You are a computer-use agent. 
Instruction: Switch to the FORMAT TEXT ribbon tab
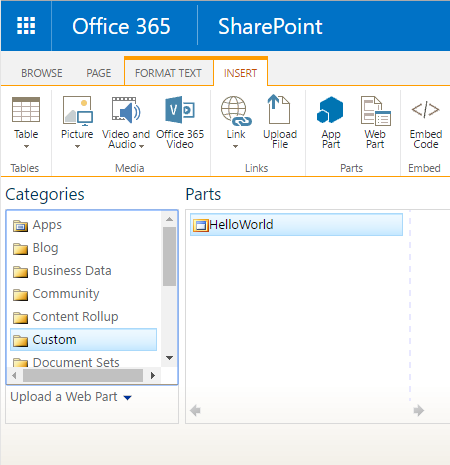click(x=168, y=73)
